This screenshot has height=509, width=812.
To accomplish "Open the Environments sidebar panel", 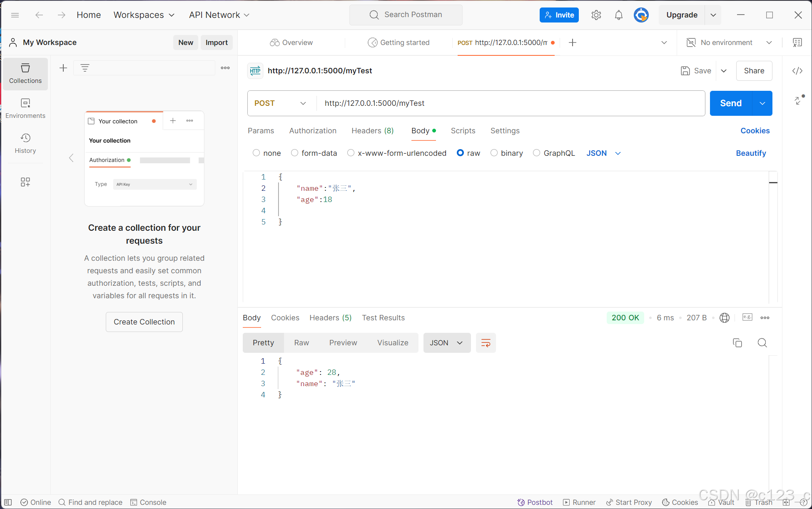I will pos(25,108).
